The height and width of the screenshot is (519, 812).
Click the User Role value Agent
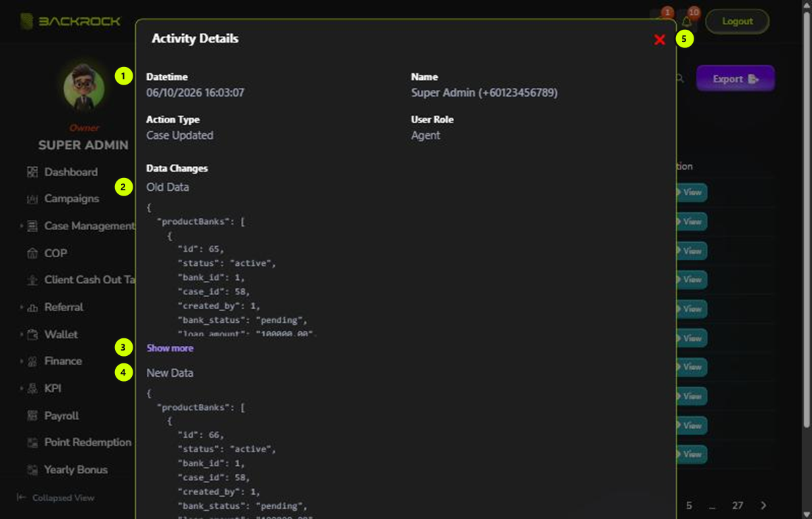pos(426,135)
